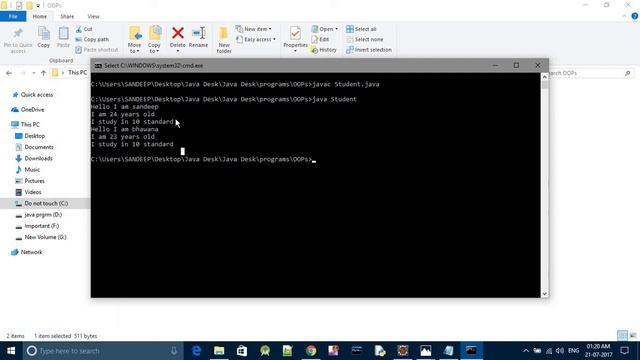Open recent locations dropdown arrow
640x360 pixels.
pos(33,73)
